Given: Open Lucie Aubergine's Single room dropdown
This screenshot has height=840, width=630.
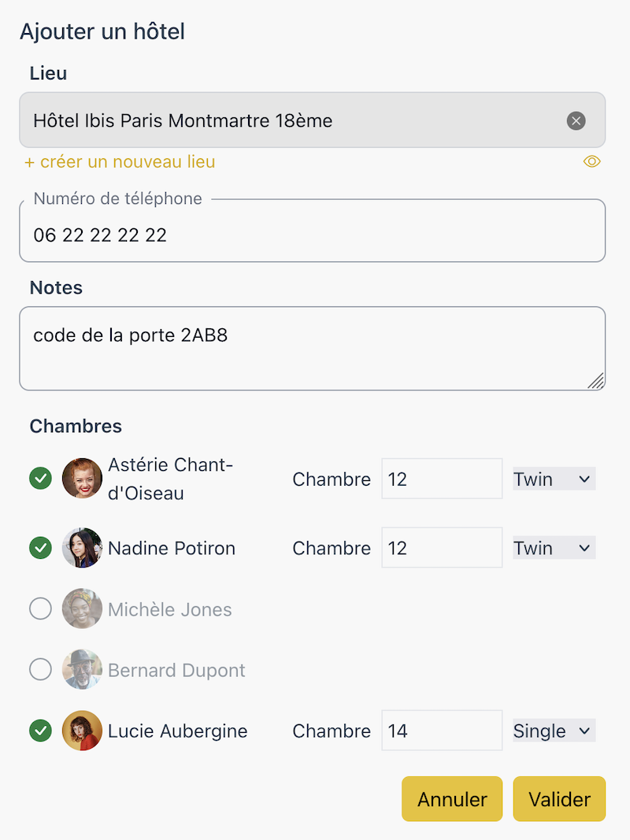Looking at the screenshot, I should tap(554, 731).
